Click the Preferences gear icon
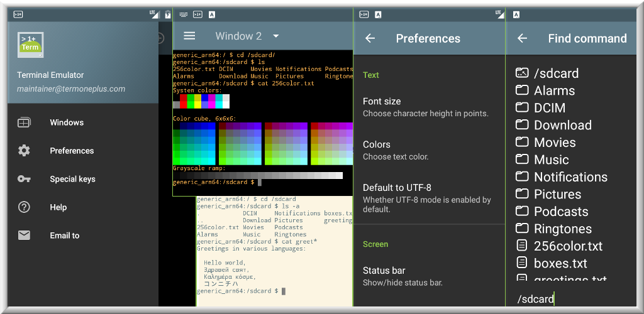This screenshot has height=314, width=644. click(24, 151)
